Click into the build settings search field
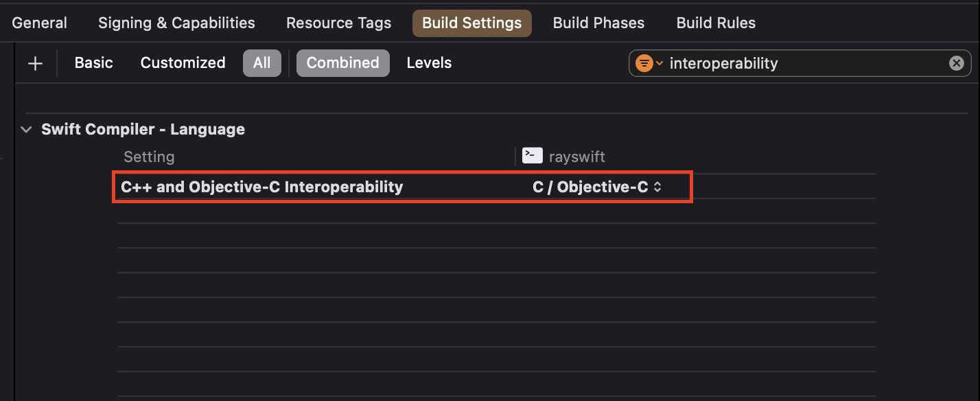 coord(803,63)
